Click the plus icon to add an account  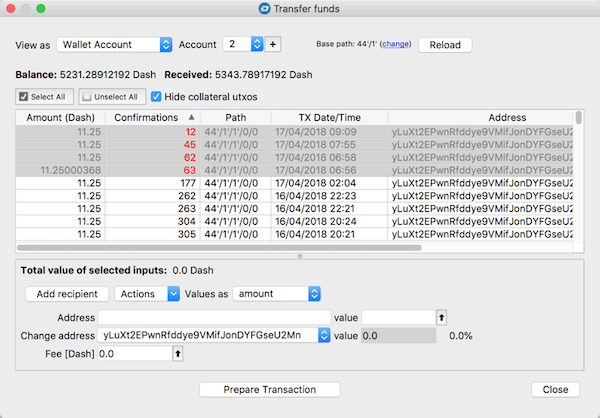[x=272, y=44]
